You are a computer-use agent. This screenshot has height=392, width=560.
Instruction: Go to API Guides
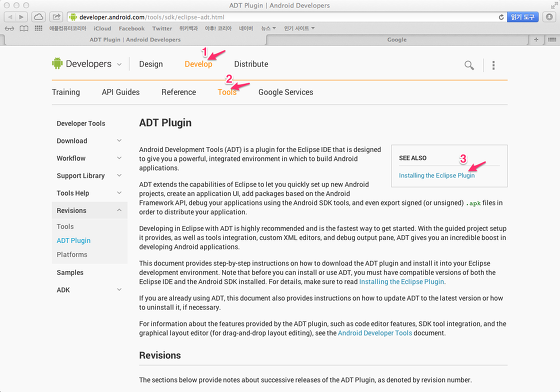click(x=120, y=92)
